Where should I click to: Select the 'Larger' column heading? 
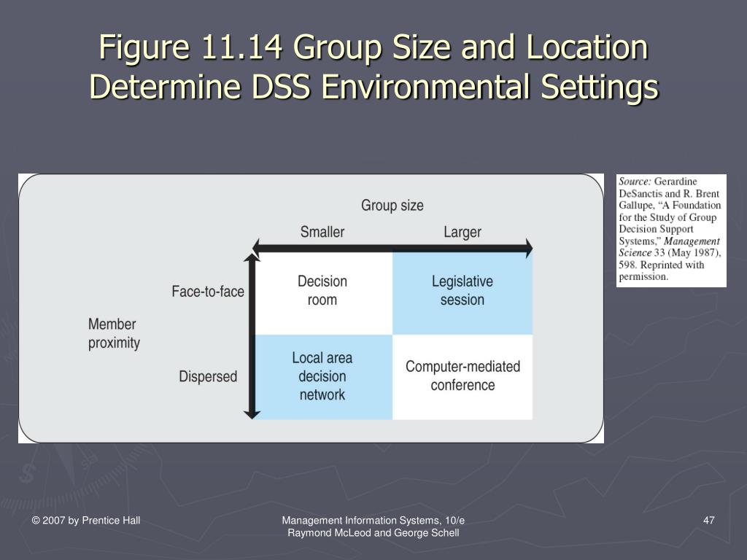pyautogui.click(x=462, y=232)
